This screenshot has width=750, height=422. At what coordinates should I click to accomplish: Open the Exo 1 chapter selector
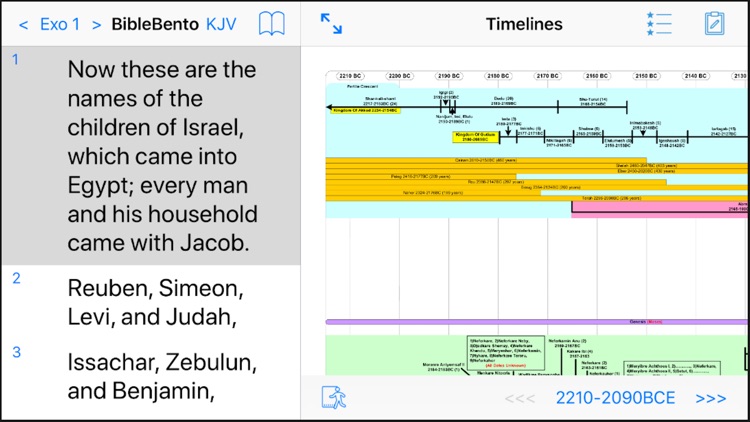tap(60, 24)
